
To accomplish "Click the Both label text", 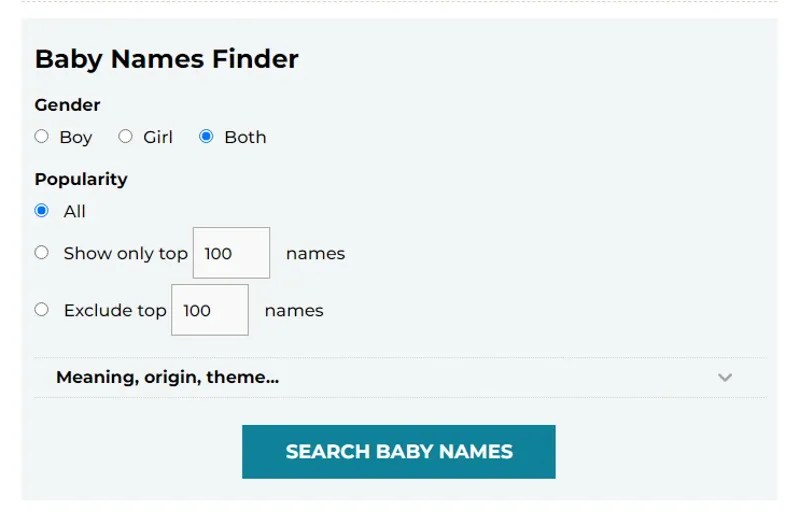I will (245, 137).
